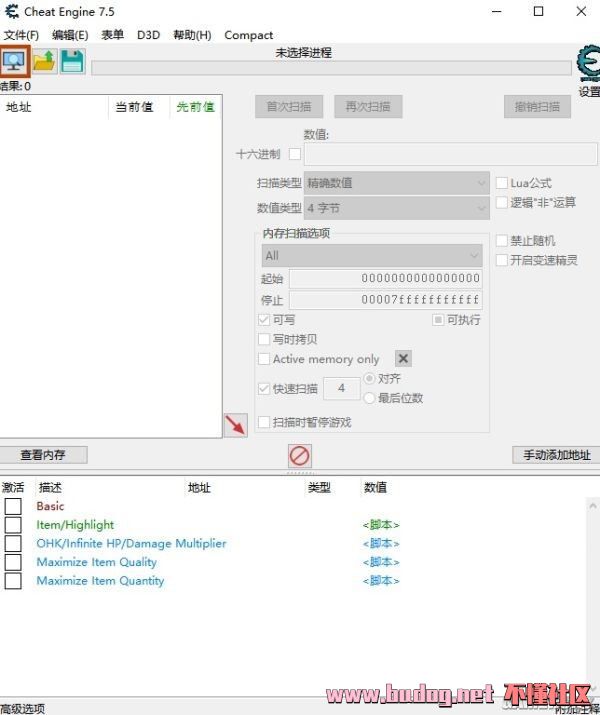Open the process list with the monitor icon

coord(15,61)
